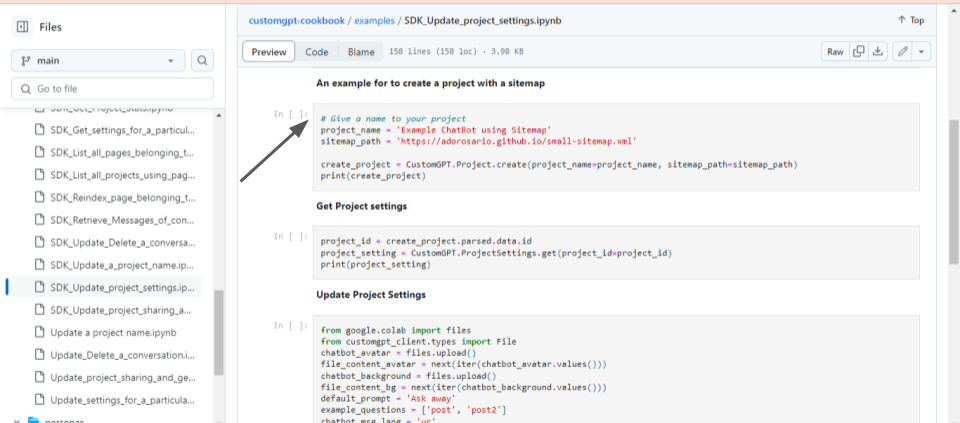960x423 pixels.
Task: Switch to the Blame tab
Action: (361, 52)
